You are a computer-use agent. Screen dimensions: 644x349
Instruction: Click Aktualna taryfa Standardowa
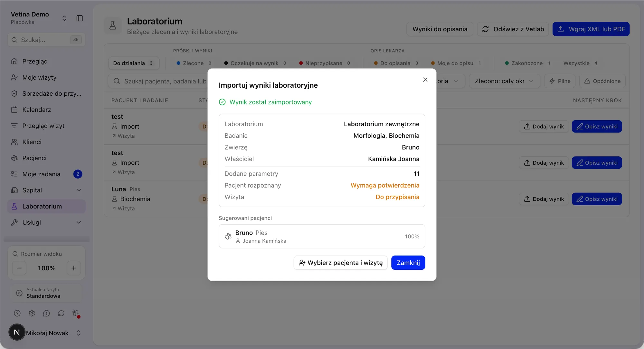tap(46, 293)
